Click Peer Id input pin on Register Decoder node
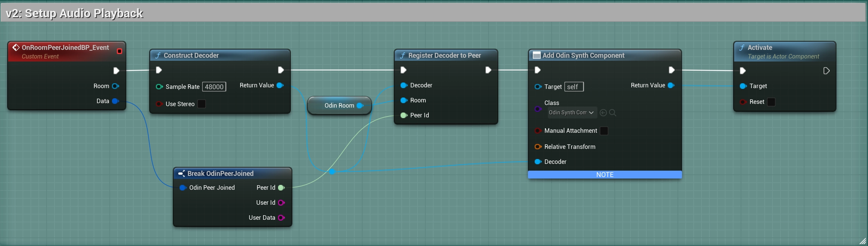The image size is (868, 246). (x=404, y=115)
